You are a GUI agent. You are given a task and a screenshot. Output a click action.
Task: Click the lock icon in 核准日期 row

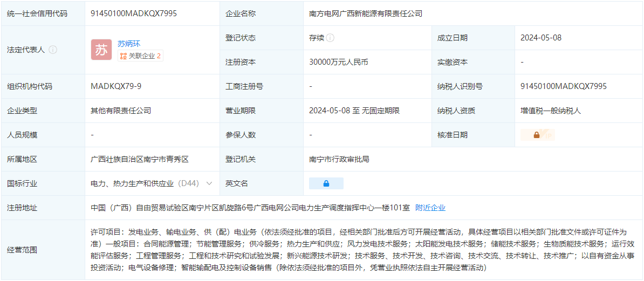[x=537, y=135]
